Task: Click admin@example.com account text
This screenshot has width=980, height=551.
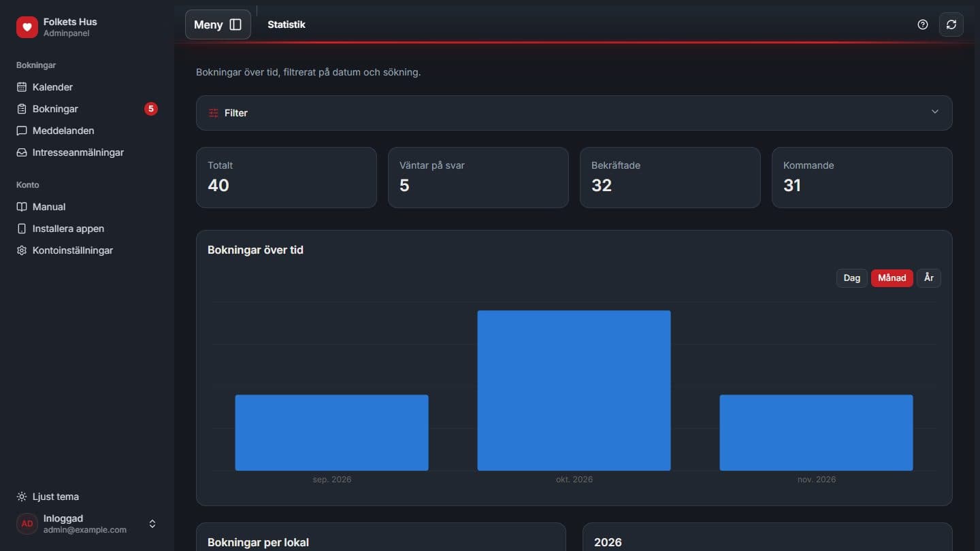Action: click(x=85, y=530)
